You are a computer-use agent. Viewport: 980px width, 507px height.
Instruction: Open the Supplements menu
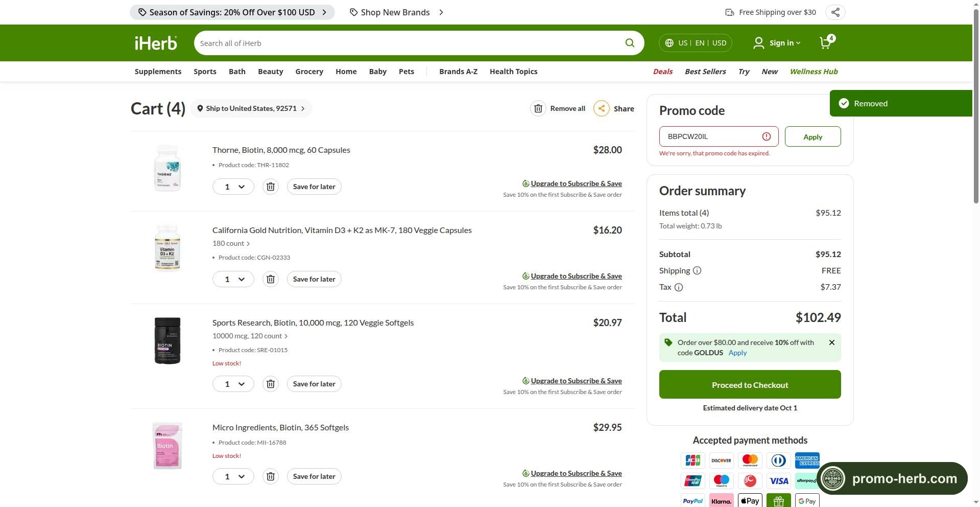[x=158, y=72]
